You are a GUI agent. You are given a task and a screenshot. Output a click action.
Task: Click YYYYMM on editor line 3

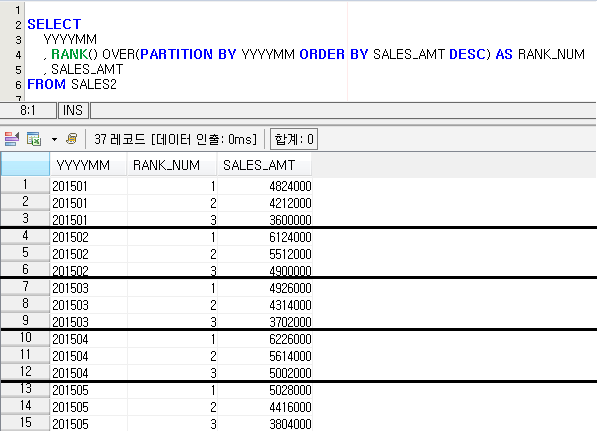coord(70,40)
